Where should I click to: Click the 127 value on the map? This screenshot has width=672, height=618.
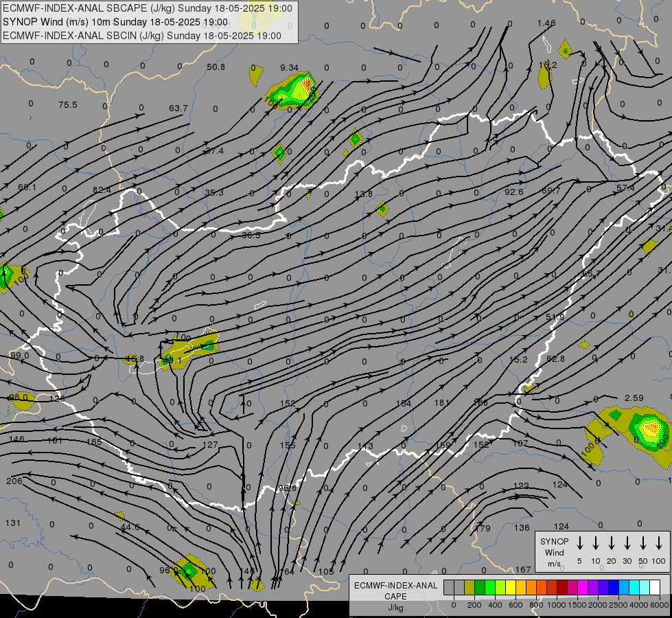pos(210,445)
